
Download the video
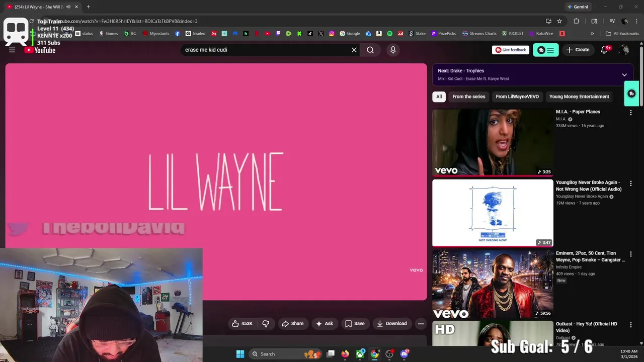point(392,324)
